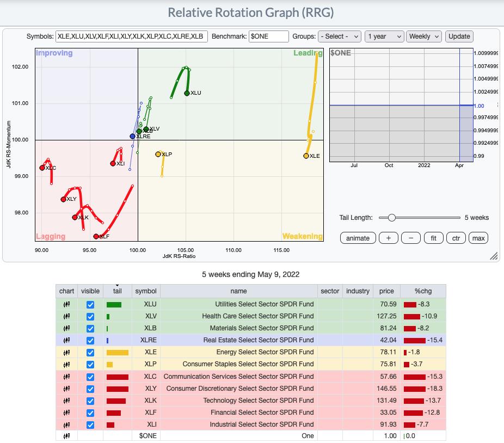The height and width of the screenshot is (443, 504).
Task: Click the XLP marker on the graph
Action: click(158, 155)
